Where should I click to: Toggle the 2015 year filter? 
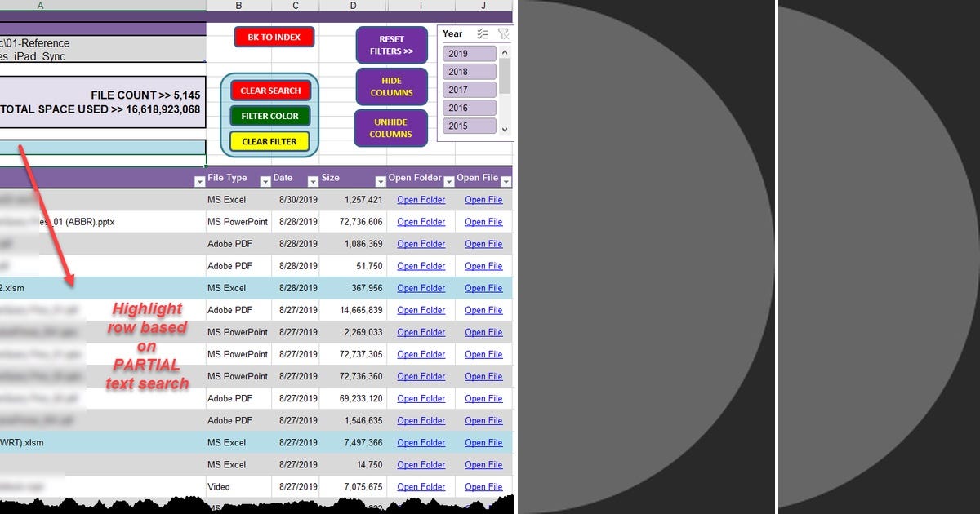[468, 126]
